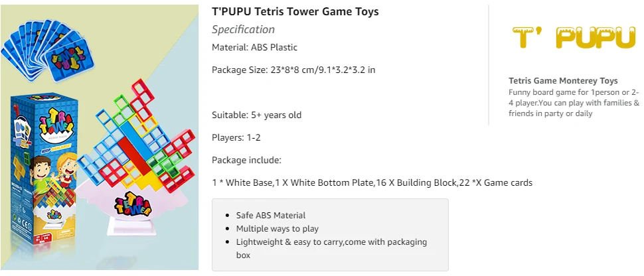Image resolution: width=644 pixels, height=276 pixels.
Task: Click the Multiple ways to play bullet
Action: (x=278, y=228)
